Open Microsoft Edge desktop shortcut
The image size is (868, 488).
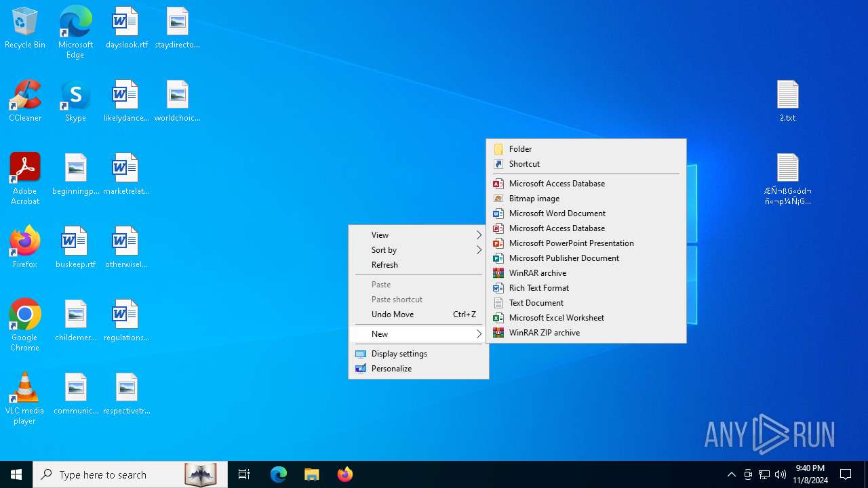[x=75, y=32]
